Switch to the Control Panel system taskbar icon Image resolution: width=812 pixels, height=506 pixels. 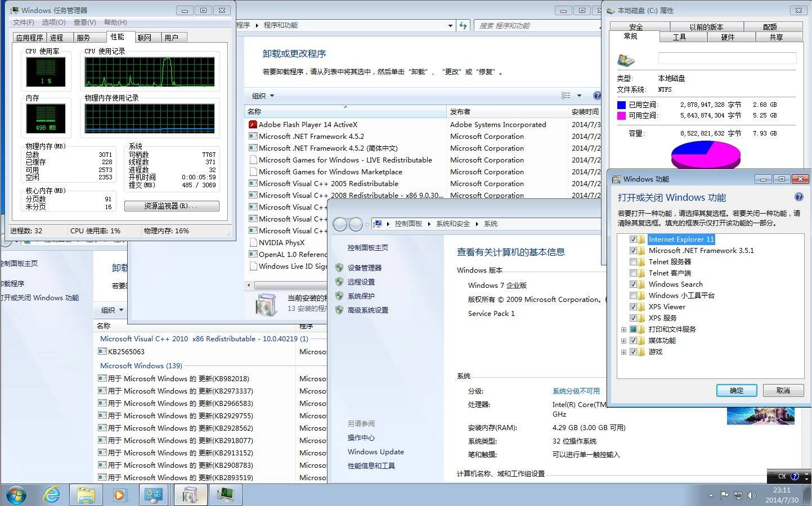coord(154,495)
